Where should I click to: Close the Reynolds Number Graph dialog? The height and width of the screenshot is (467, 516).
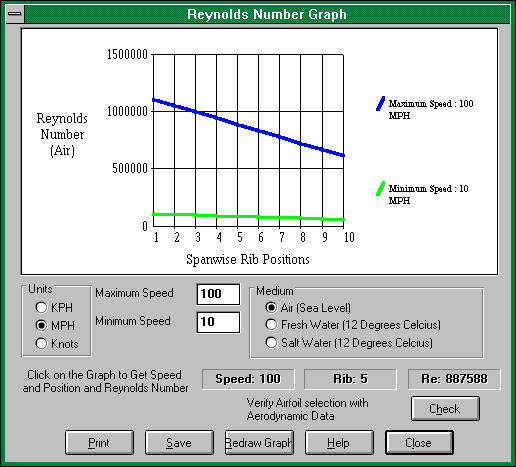(419, 442)
